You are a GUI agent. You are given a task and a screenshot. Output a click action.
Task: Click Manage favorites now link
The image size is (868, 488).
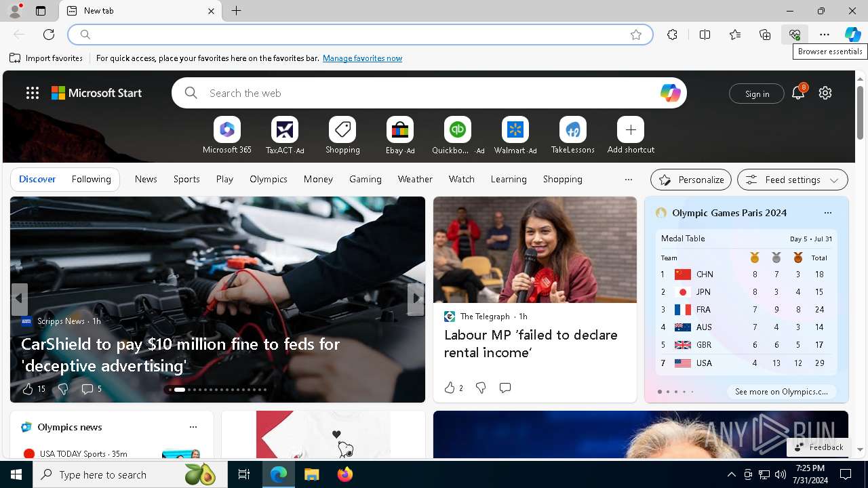point(362,58)
